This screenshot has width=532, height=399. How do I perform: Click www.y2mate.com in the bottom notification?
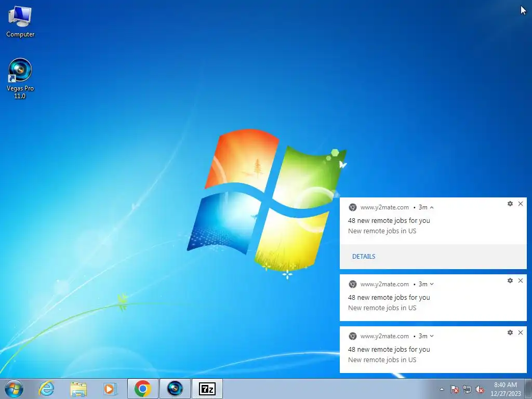pos(384,336)
